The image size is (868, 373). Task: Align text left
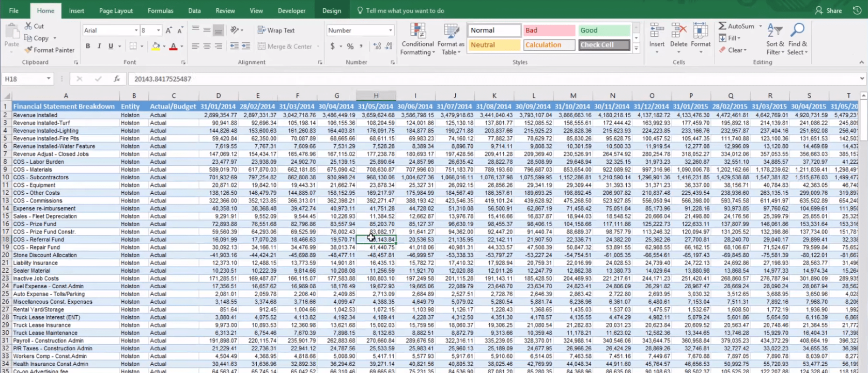pos(195,46)
